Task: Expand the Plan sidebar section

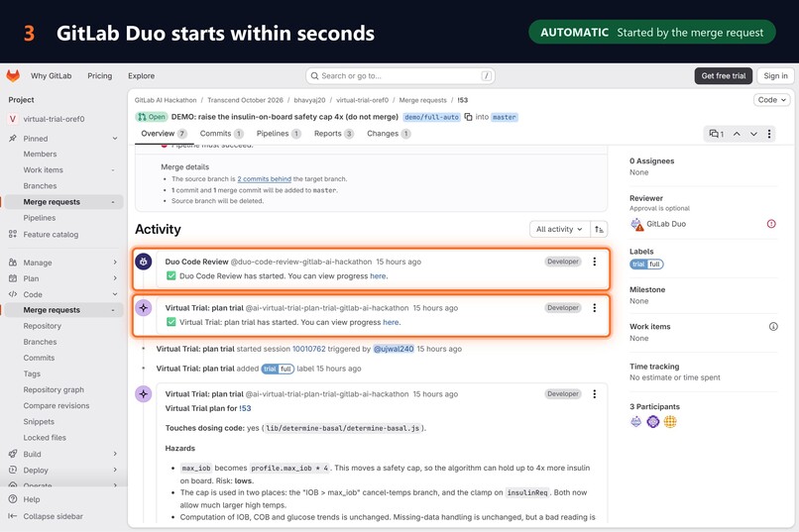Action: (115, 278)
